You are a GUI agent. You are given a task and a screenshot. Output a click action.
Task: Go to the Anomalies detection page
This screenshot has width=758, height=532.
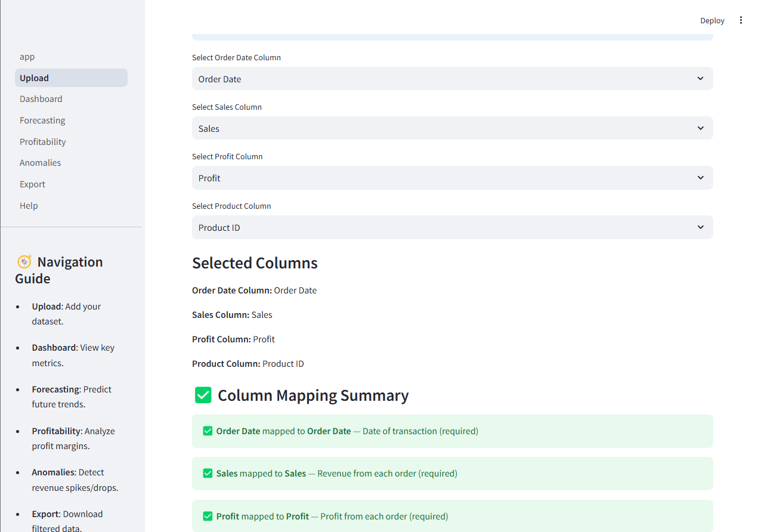(40, 162)
